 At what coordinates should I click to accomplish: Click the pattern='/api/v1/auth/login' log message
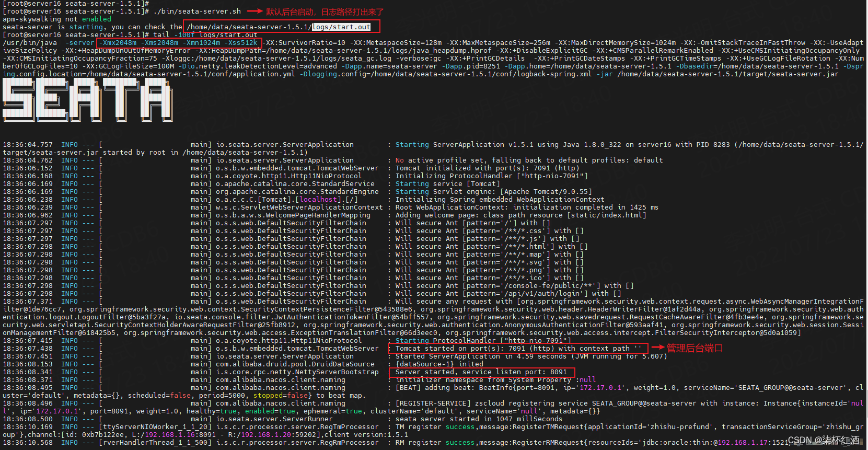(x=508, y=293)
